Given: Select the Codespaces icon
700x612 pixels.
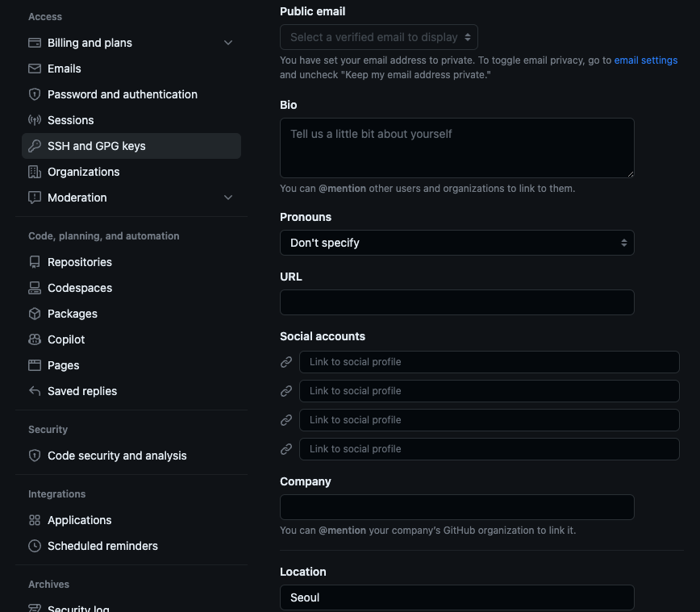Looking at the screenshot, I should click(35, 288).
